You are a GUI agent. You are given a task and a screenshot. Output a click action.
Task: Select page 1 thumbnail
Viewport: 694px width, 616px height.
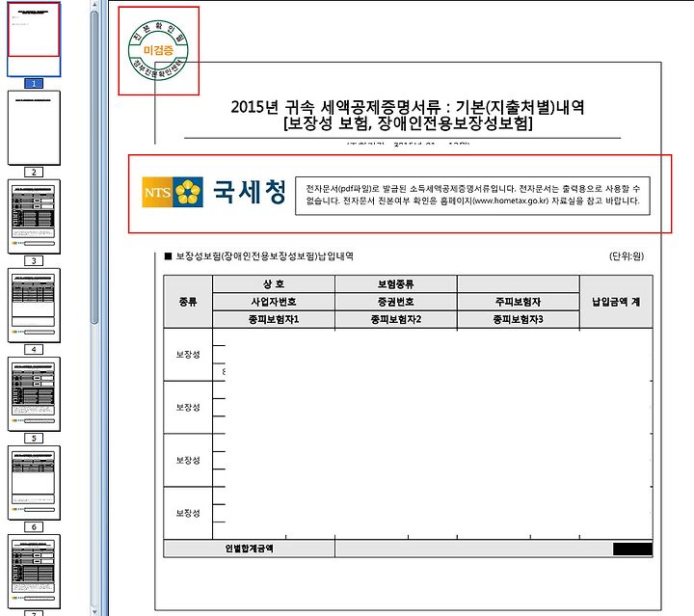pos(34,39)
